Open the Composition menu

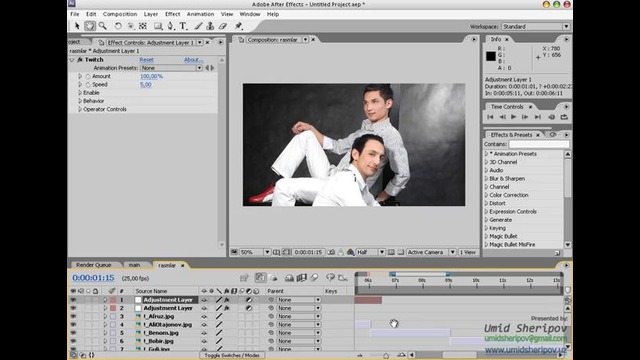pos(120,14)
